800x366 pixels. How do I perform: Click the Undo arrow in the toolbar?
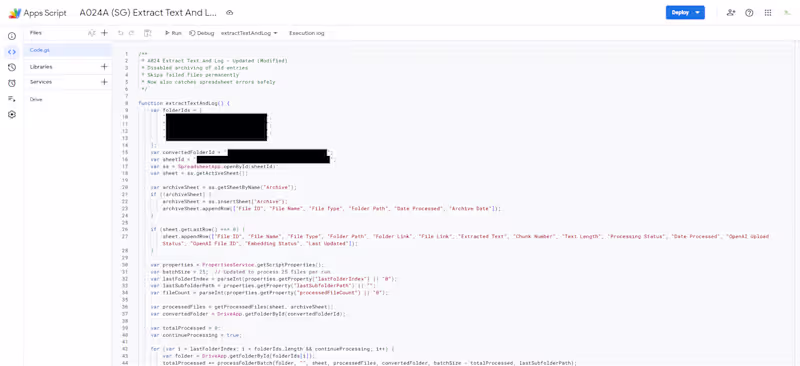click(120, 33)
